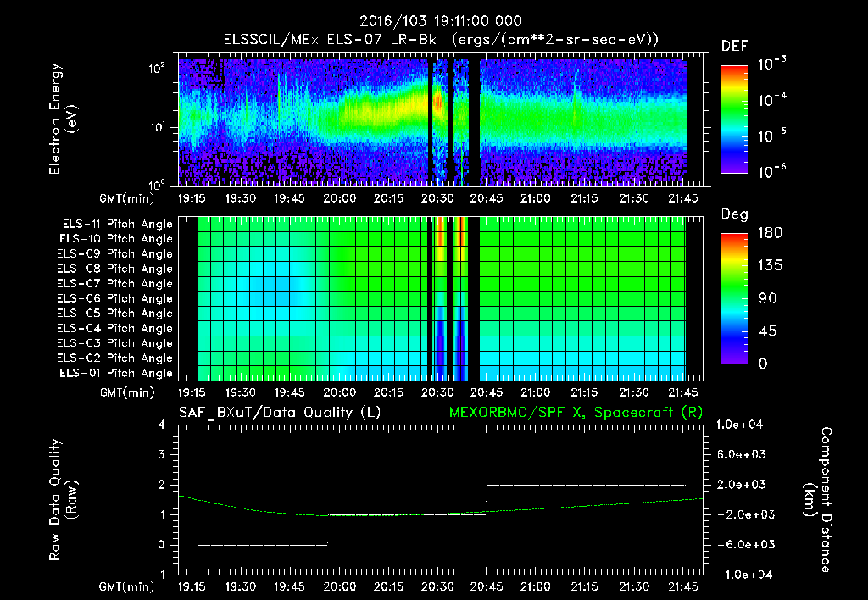Click the DEF legend title

click(x=735, y=47)
